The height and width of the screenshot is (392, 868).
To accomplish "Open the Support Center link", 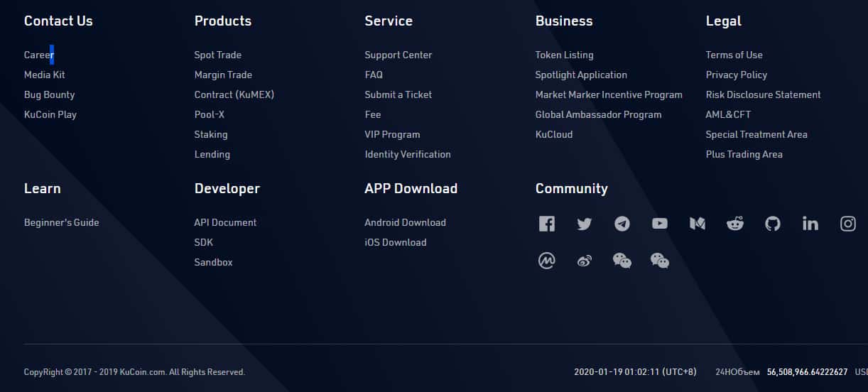I will [x=398, y=55].
